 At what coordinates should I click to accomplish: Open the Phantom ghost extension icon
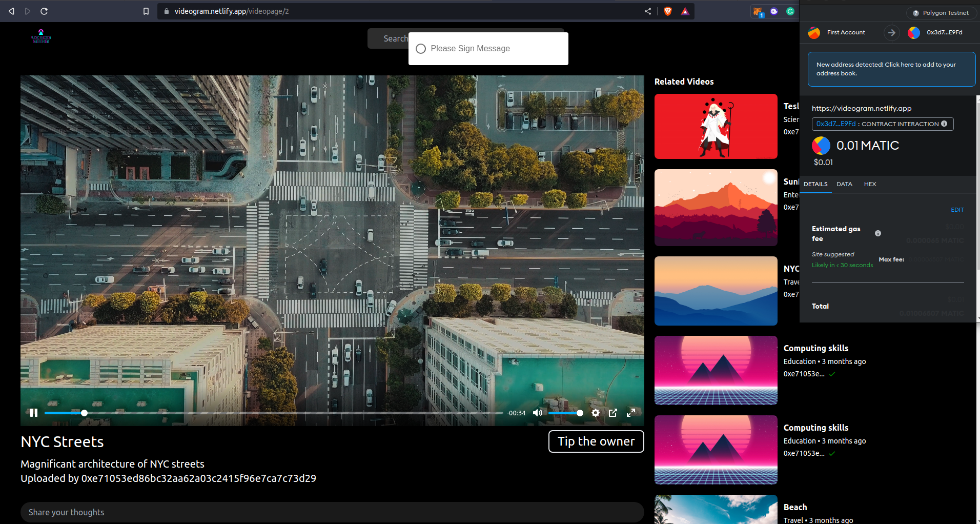(x=774, y=11)
